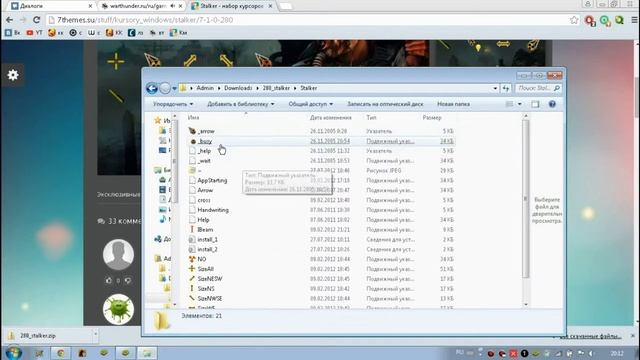Image resolution: width=640 pixels, height=360 pixels.
Task: Select the 288_stalker segment in Explorer address bar
Action: tap(276, 88)
